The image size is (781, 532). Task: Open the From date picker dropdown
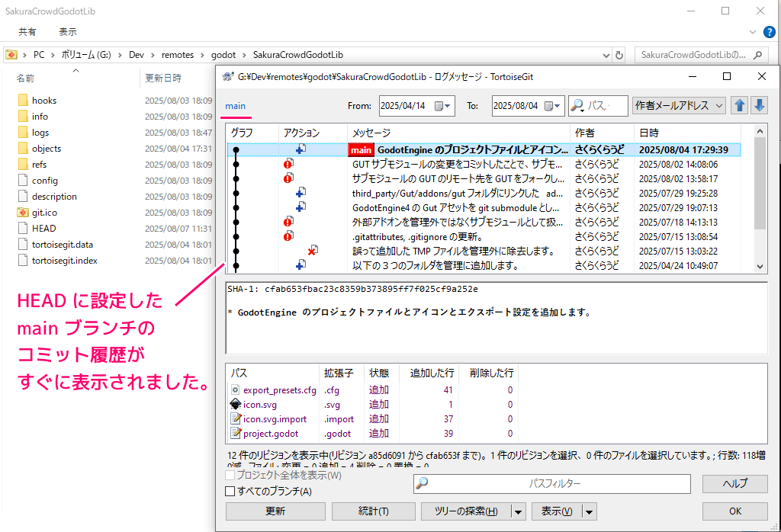click(x=443, y=106)
